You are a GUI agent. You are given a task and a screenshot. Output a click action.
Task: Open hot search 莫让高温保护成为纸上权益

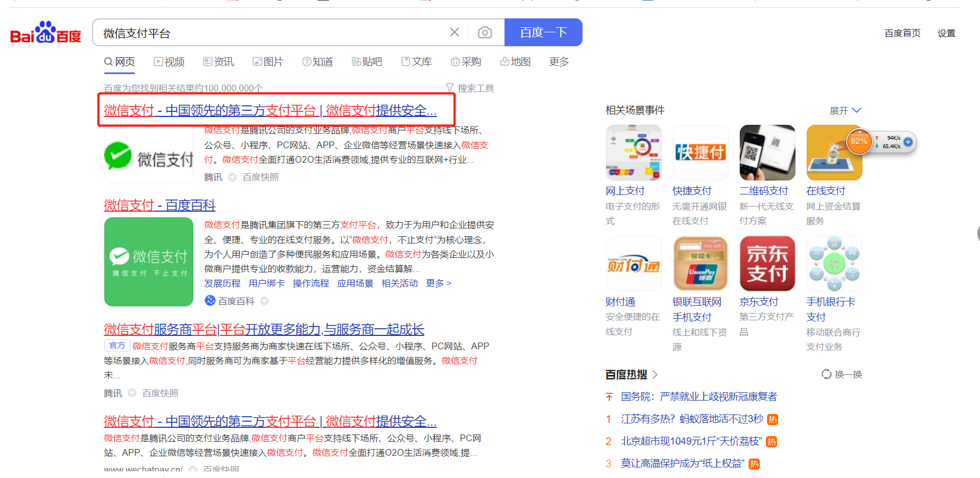point(683,464)
